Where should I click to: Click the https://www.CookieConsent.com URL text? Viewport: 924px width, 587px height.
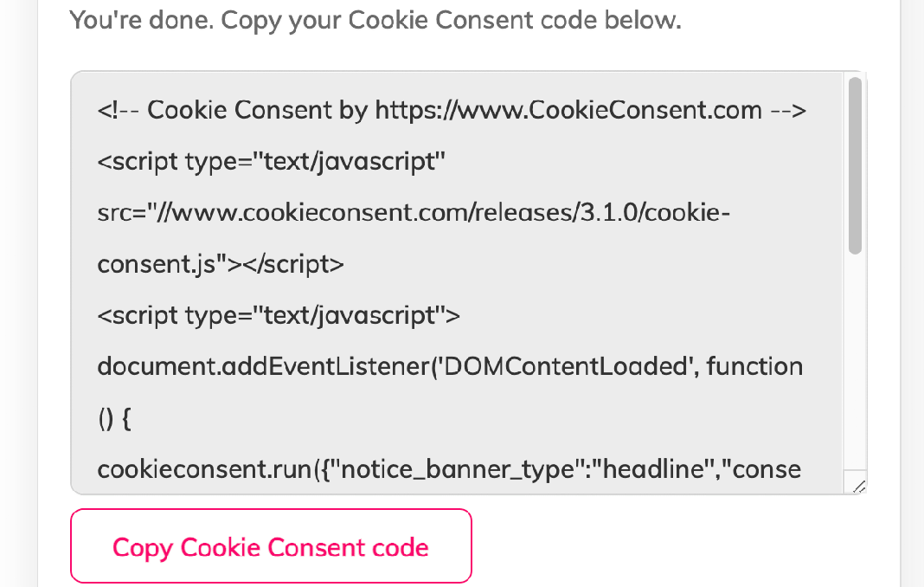point(568,111)
